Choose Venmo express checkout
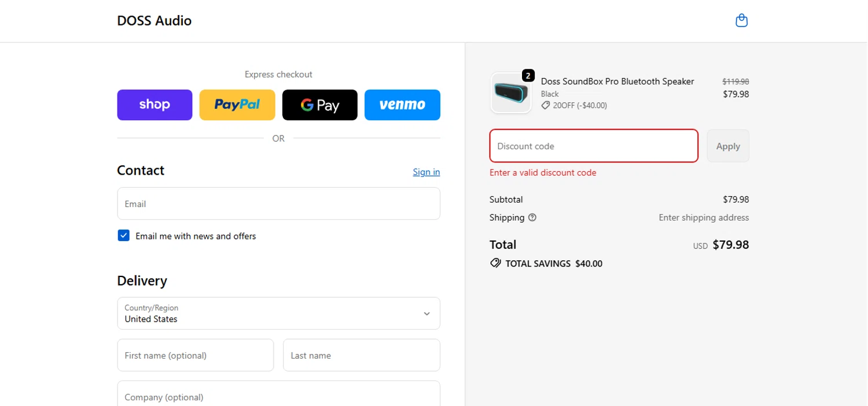 click(x=402, y=105)
